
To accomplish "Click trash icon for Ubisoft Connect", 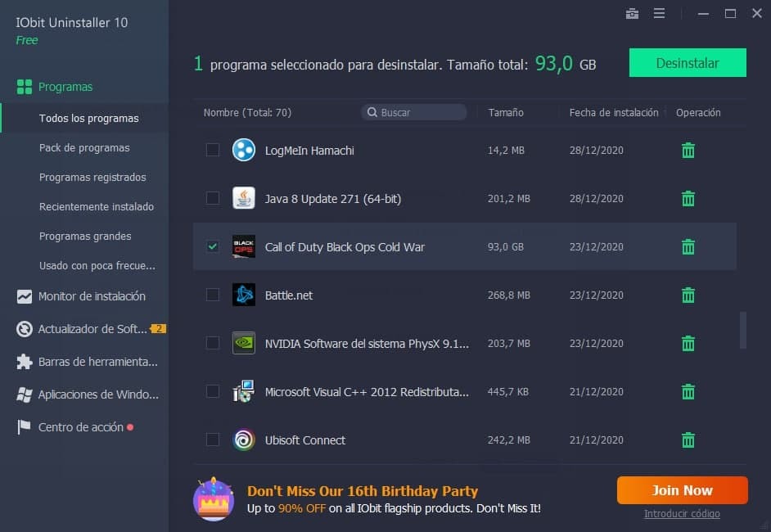I will (688, 440).
